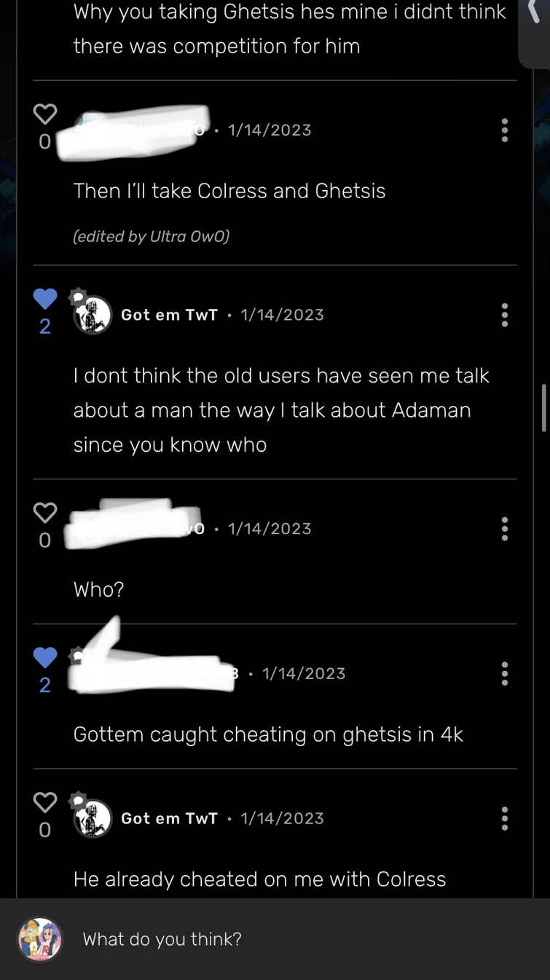Type in the "What do you think?" field
This screenshot has width=550, height=980.
[x=291, y=939]
